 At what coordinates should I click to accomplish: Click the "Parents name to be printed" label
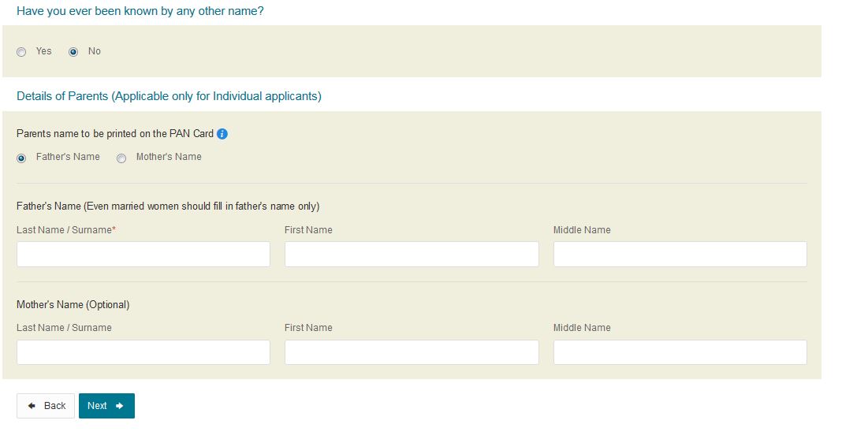point(115,134)
